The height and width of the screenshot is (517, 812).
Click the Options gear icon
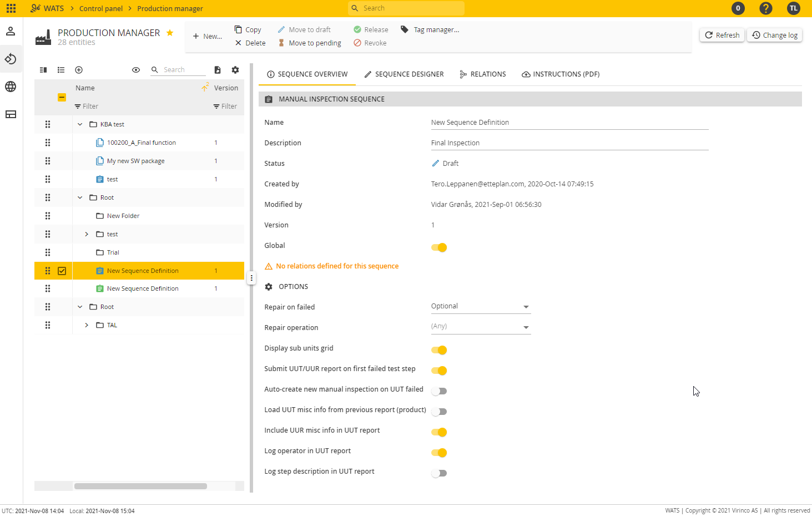[269, 287]
